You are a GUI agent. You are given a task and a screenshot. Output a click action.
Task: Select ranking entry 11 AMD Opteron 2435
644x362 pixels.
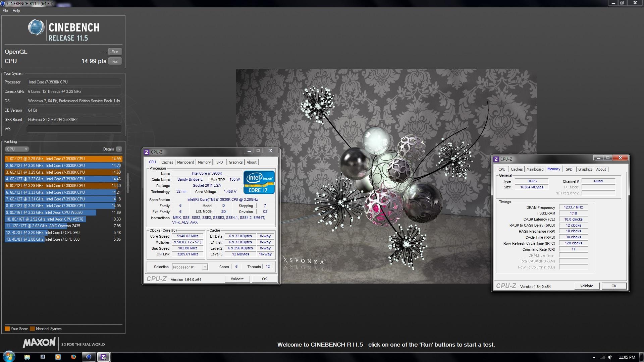63,226
